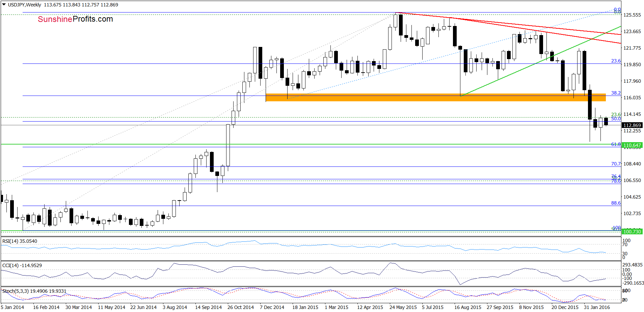Click the 5 Jul 2015 date label
The width and height of the screenshot is (644, 312).
pos(433,307)
